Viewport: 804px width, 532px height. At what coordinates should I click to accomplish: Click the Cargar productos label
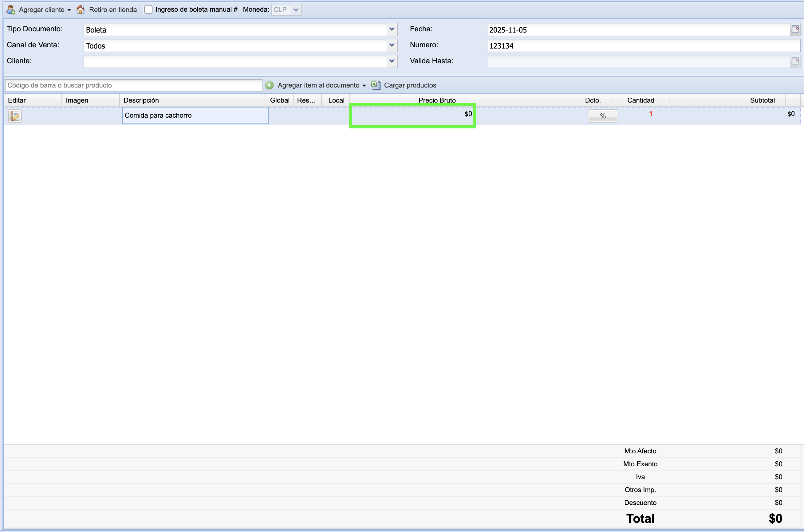410,85
